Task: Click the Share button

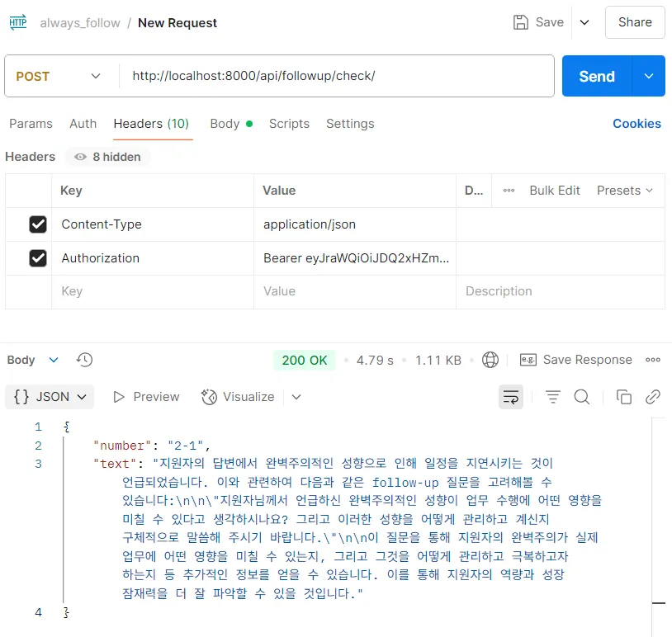Action: click(635, 22)
